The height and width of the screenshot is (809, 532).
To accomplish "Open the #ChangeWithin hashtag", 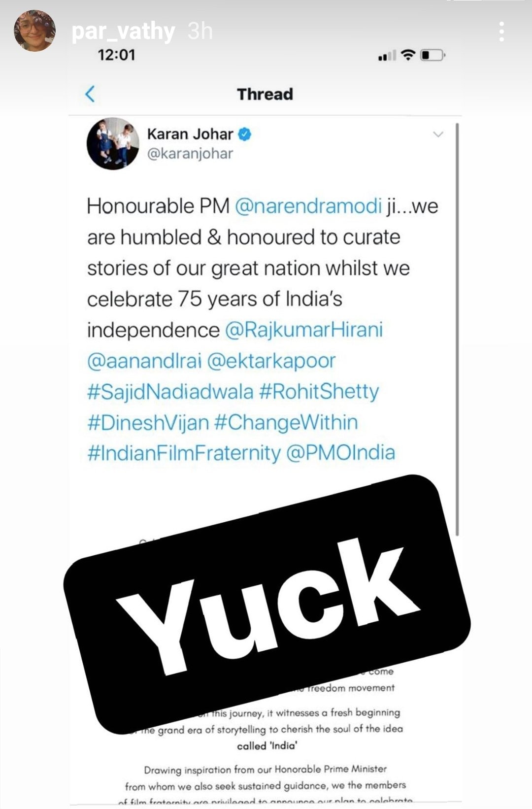I will [286, 422].
